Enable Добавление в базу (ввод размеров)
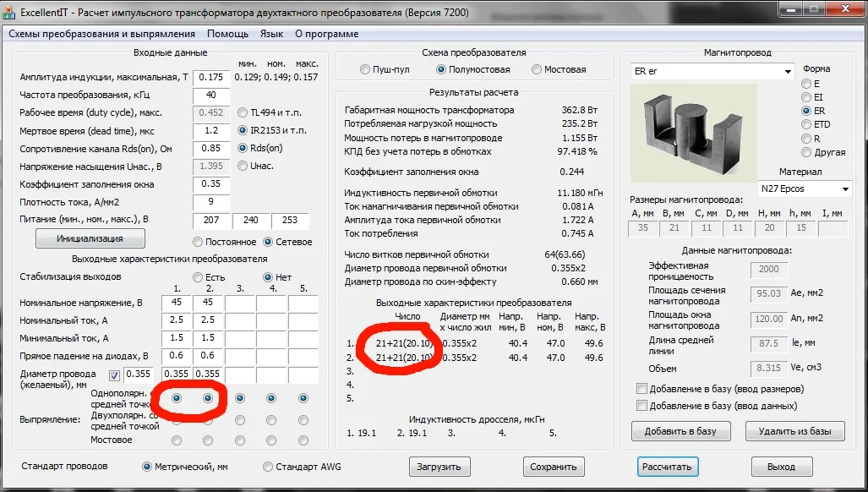This screenshot has height=492, width=868. (641, 389)
